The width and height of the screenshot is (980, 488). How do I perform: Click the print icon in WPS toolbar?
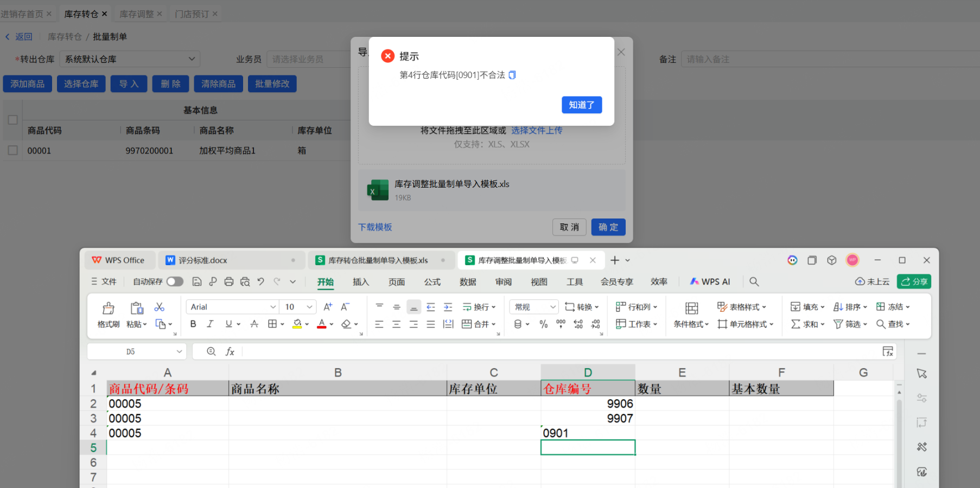tap(229, 281)
